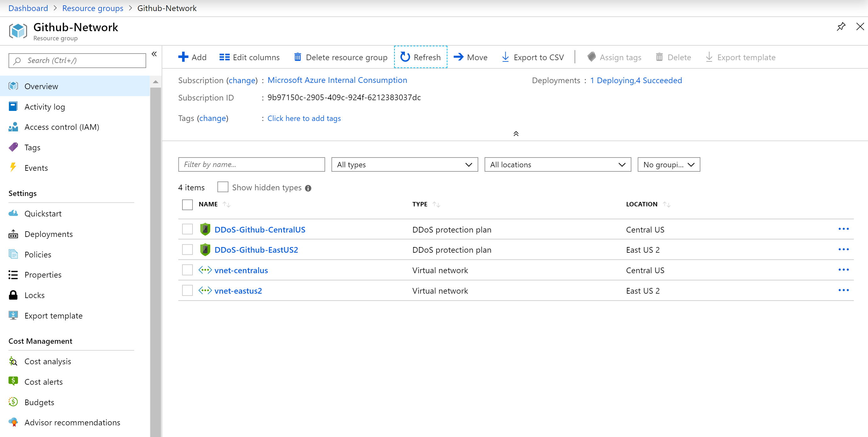This screenshot has height=437, width=868.
Task: Close the Github-Network blade
Action: pos(860,26)
